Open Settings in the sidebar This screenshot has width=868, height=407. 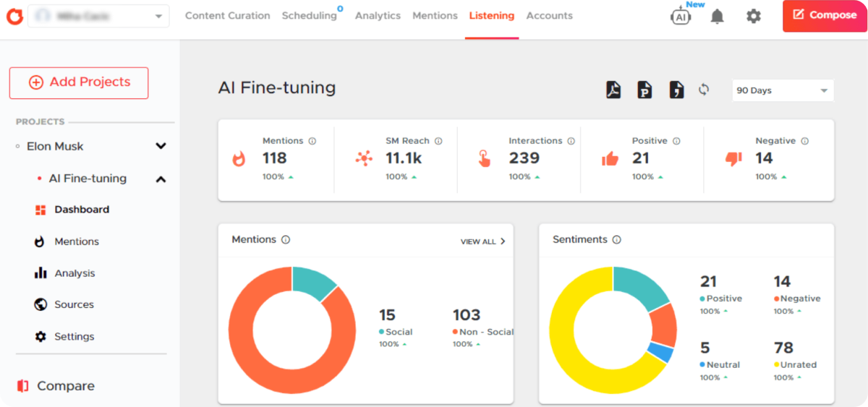click(x=74, y=336)
